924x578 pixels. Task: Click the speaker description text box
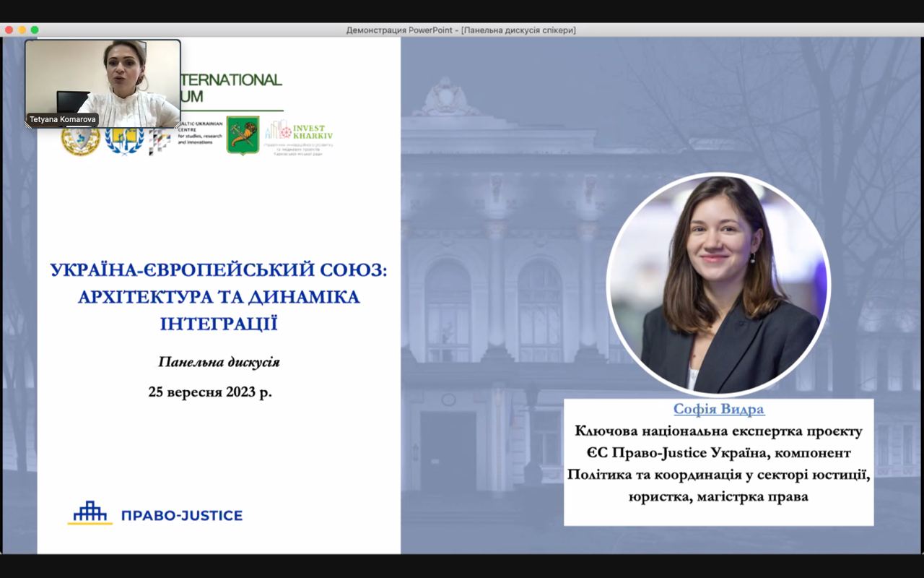(718, 464)
